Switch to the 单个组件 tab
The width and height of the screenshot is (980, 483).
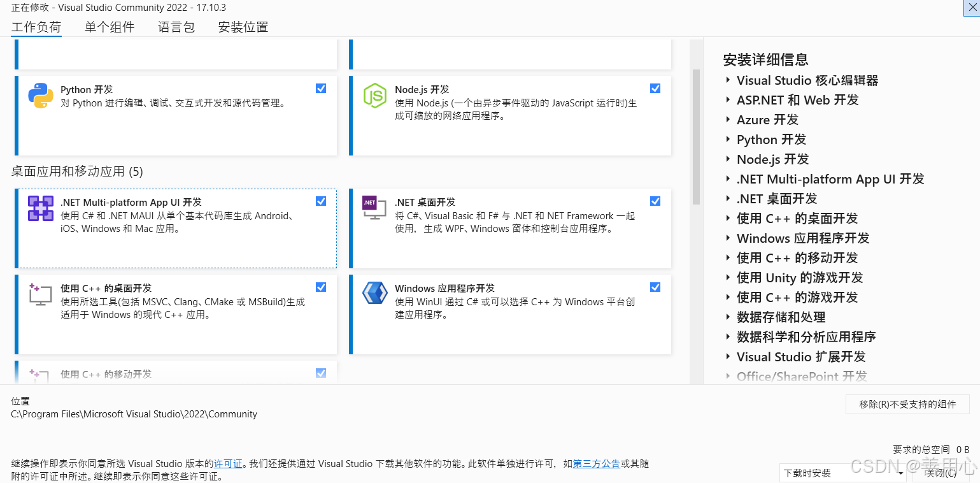point(110,27)
